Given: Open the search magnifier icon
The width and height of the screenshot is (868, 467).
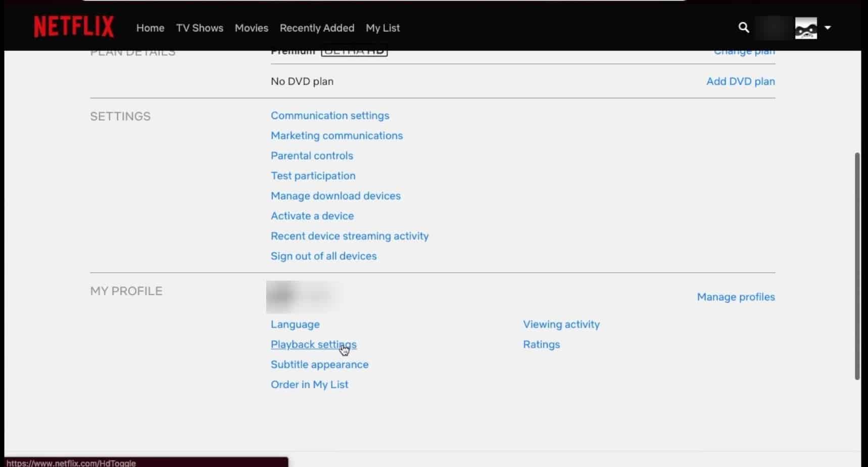Looking at the screenshot, I should click(744, 28).
